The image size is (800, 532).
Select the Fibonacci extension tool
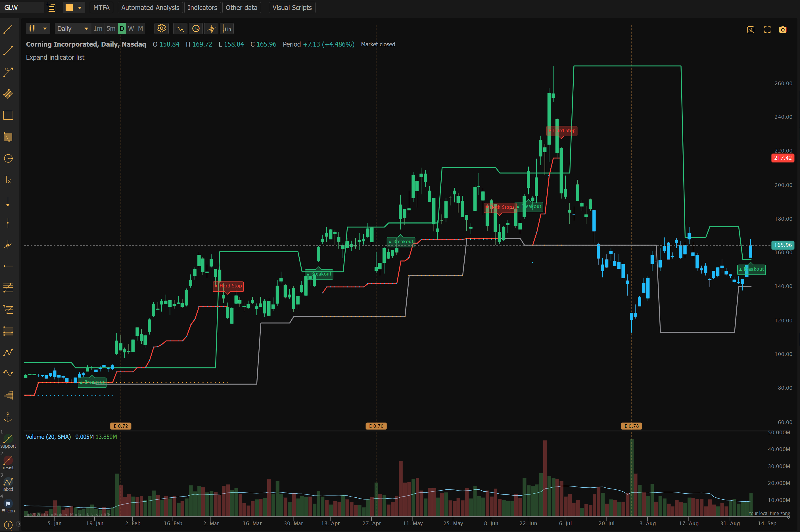pyautogui.click(x=8, y=309)
